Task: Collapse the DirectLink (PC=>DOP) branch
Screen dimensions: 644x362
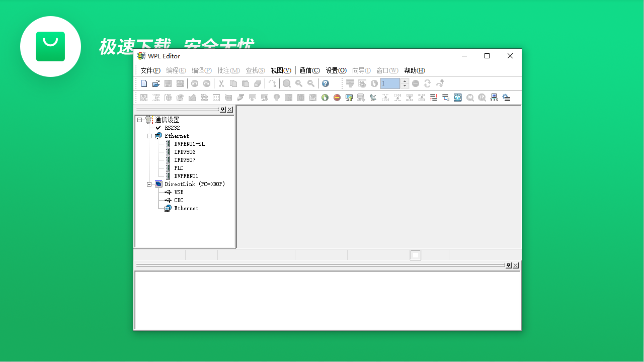Action: click(x=149, y=184)
